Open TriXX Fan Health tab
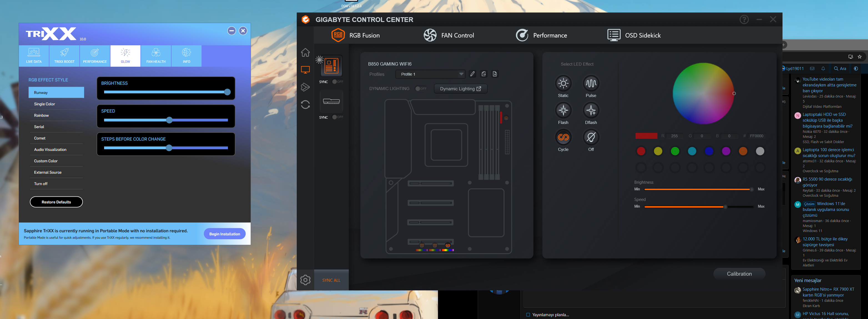The image size is (868, 319). (x=156, y=56)
